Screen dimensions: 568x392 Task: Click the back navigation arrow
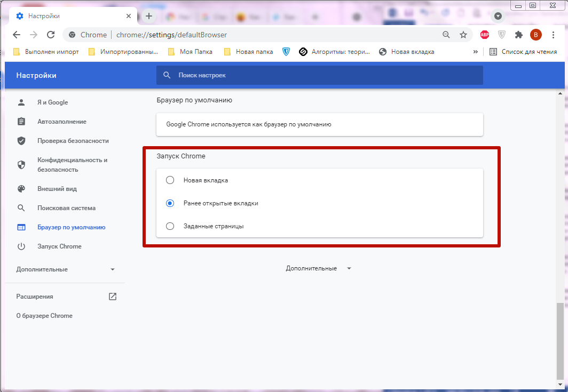[x=17, y=35]
